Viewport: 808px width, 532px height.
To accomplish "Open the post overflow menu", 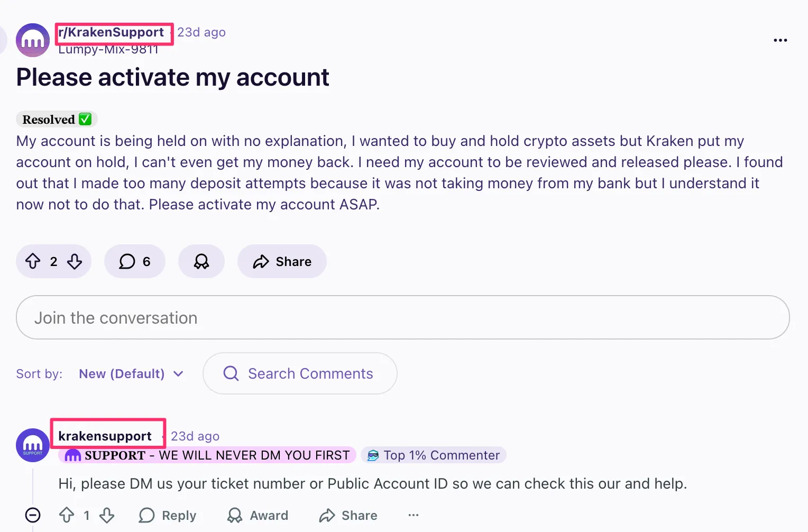I will pyautogui.click(x=780, y=40).
